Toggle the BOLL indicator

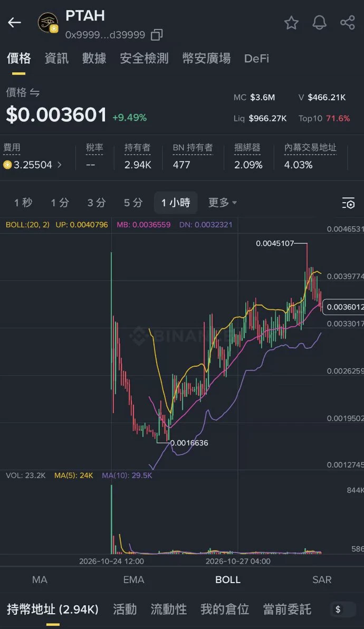pyautogui.click(x=228, y=579)
